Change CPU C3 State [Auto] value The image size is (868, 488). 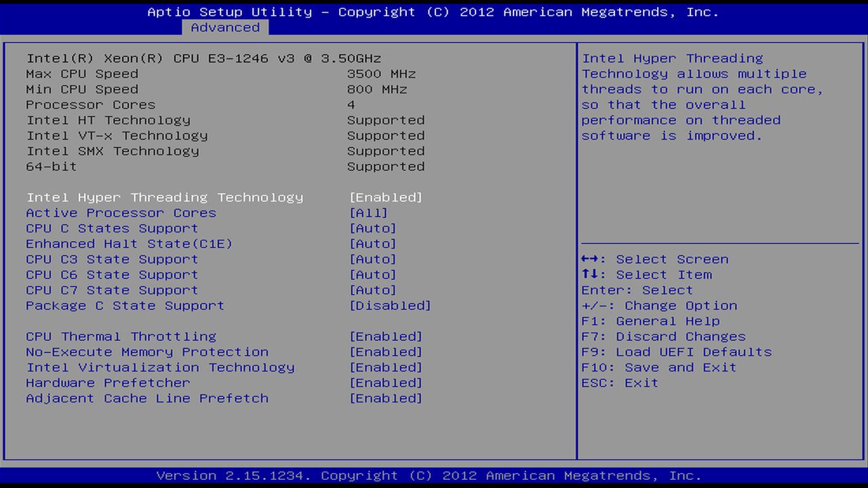tap(373, 260)
